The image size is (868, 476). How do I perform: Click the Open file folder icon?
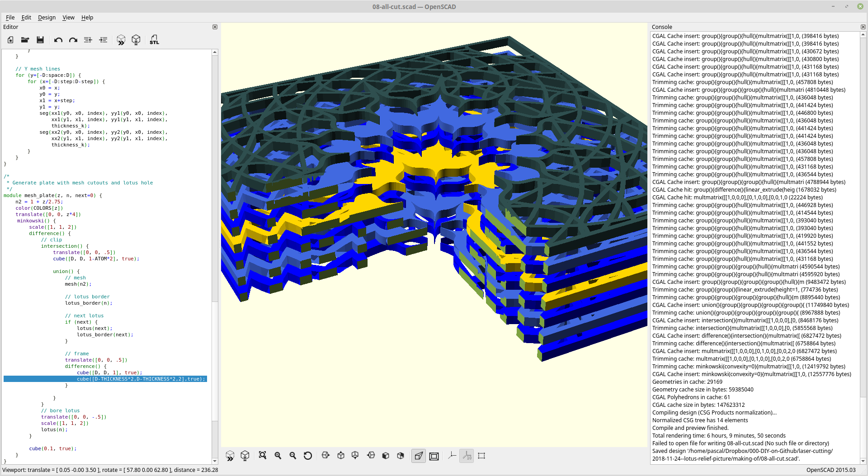(25, 40)
